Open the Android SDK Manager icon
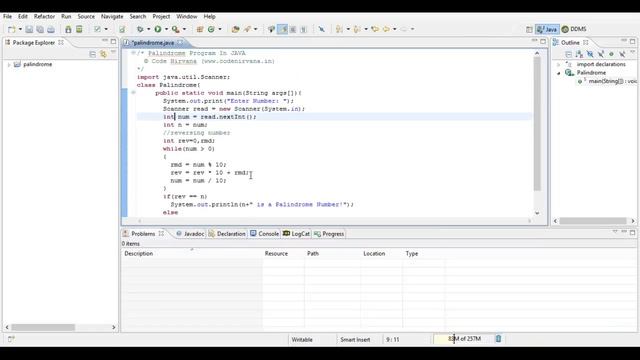Viewport: 640px width, 360px height. [68, 29]
